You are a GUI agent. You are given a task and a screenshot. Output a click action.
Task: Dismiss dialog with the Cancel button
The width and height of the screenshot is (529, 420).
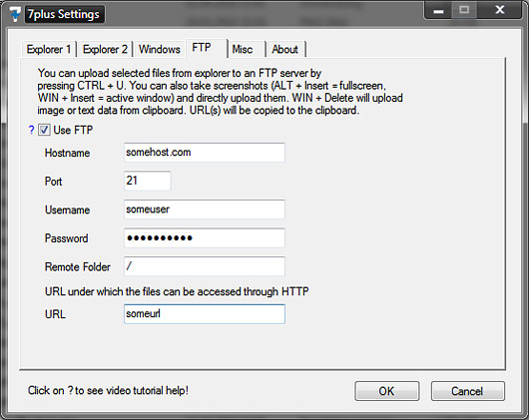click(x=467, y=391)
